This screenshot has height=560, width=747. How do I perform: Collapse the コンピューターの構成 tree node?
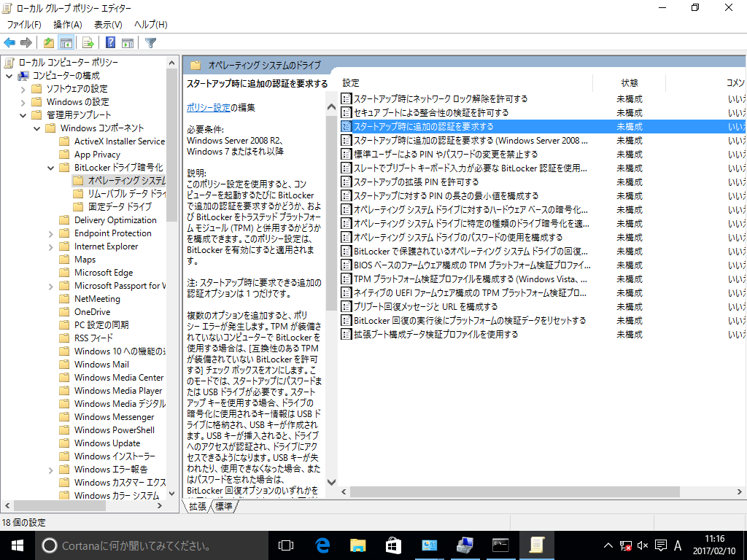click(x=9, y=76)
